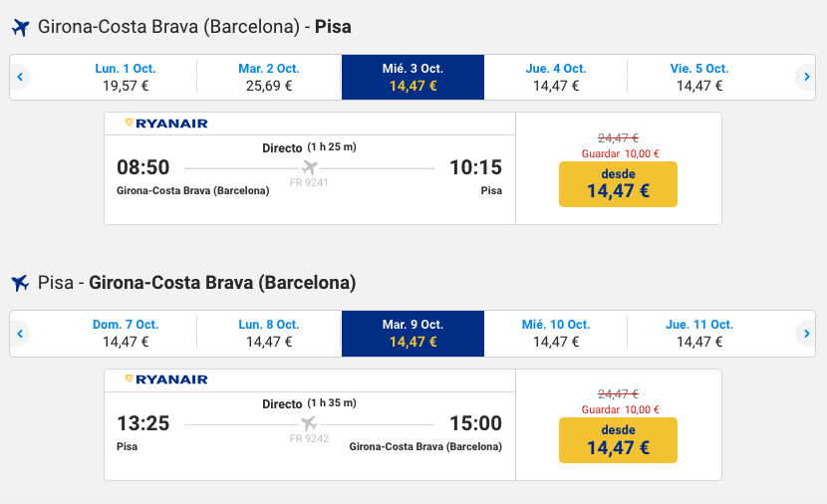Image resolution: width=827 pixels, height=504 pixels.
Task: Click previous dates arrow for outbound flight
Action: [20, 78]
